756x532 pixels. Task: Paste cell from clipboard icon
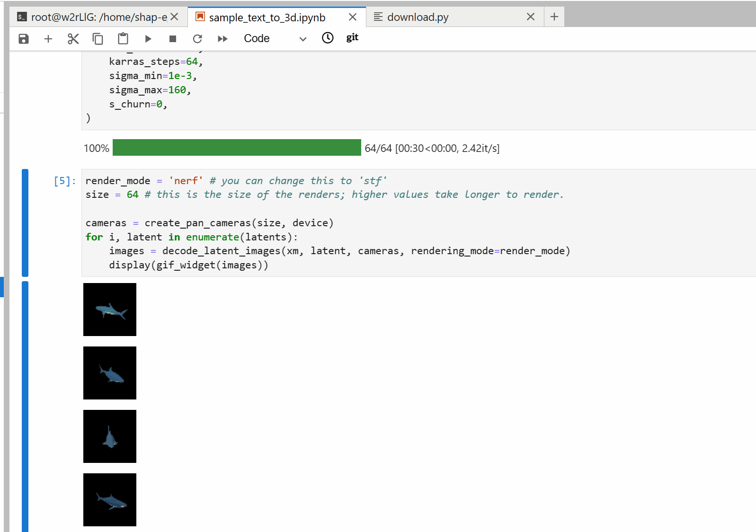123,39
